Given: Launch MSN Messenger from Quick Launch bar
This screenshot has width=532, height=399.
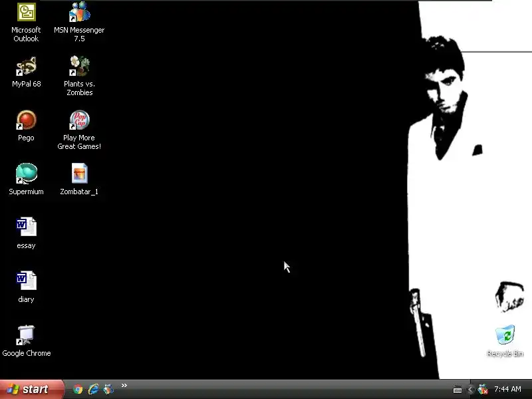Looking at the screenshot, I should [108, 389].
